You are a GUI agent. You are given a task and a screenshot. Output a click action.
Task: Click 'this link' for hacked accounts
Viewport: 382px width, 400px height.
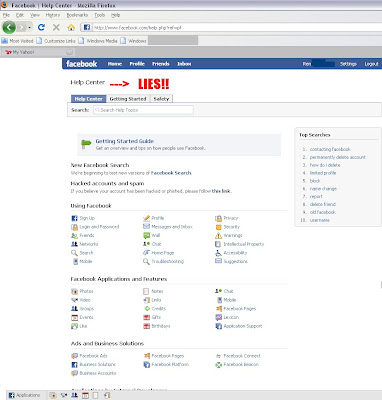tap(221, 191)
